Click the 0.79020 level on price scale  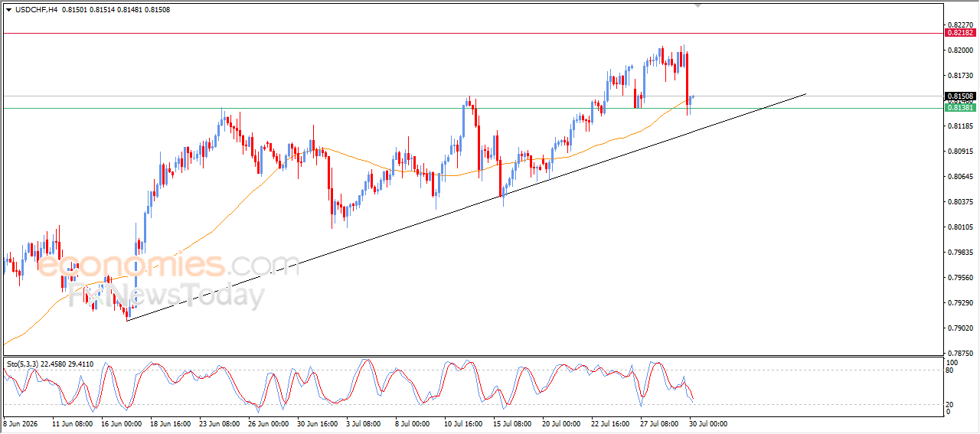pos(962,328)
